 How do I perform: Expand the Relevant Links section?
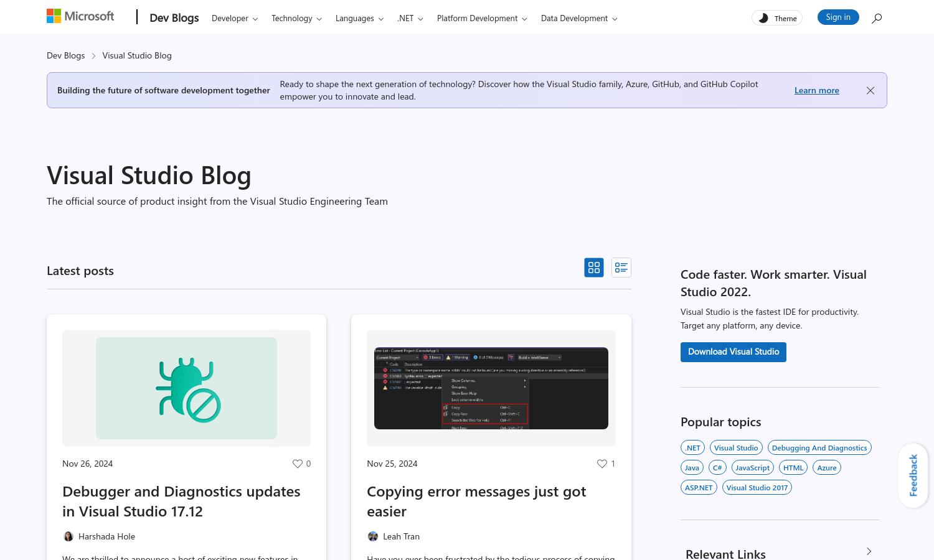(869, 551)
